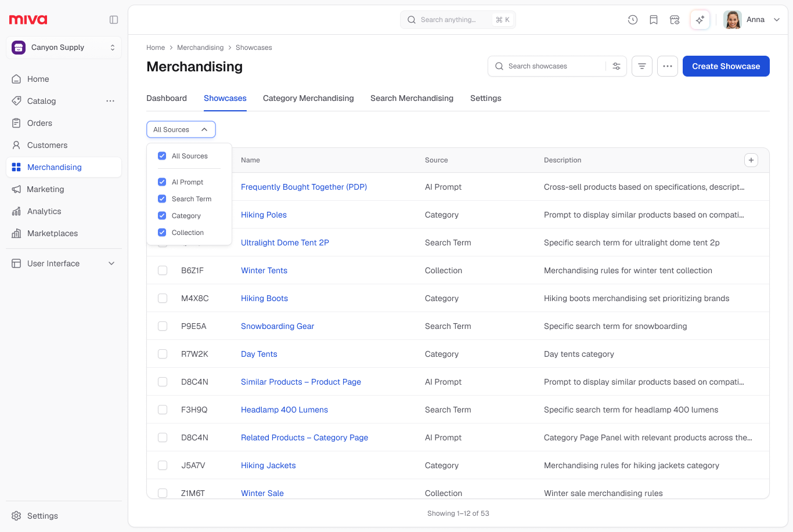Click magnifier icon in showcases search
Screen dimensions: 793x532
499,66
